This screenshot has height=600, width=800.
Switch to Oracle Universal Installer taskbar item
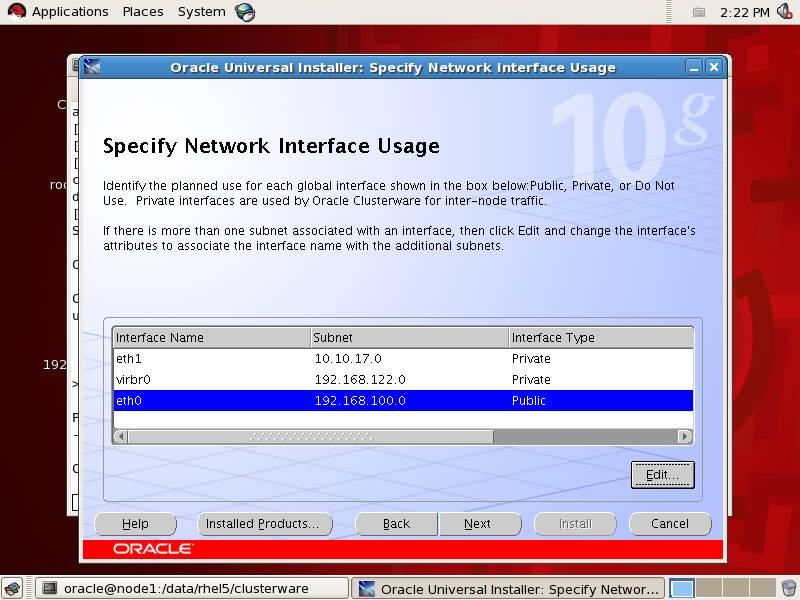click(508, 589)
